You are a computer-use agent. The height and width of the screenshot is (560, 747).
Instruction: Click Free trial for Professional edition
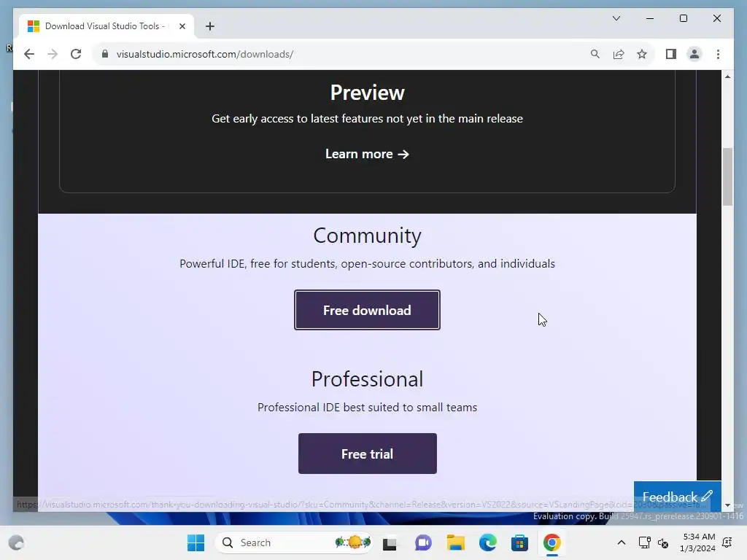tap(368, 454)
